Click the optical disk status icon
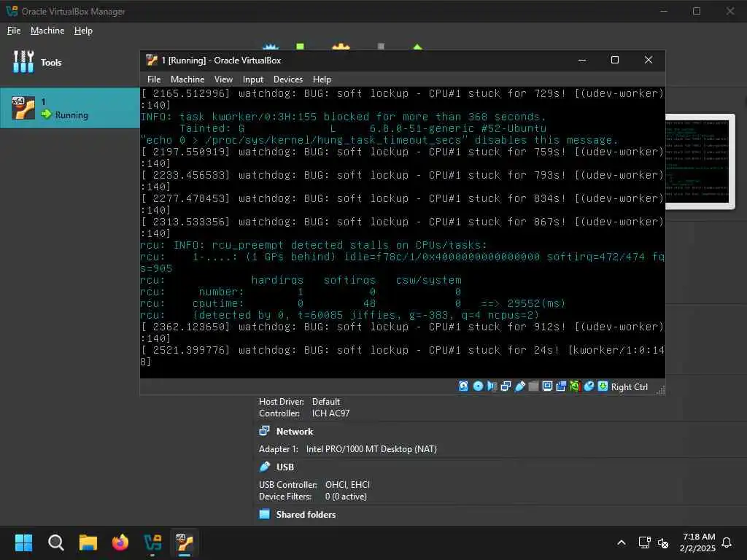Image resolution: width=747 pixels, height=560 pixels. click(x=478, y=386)
